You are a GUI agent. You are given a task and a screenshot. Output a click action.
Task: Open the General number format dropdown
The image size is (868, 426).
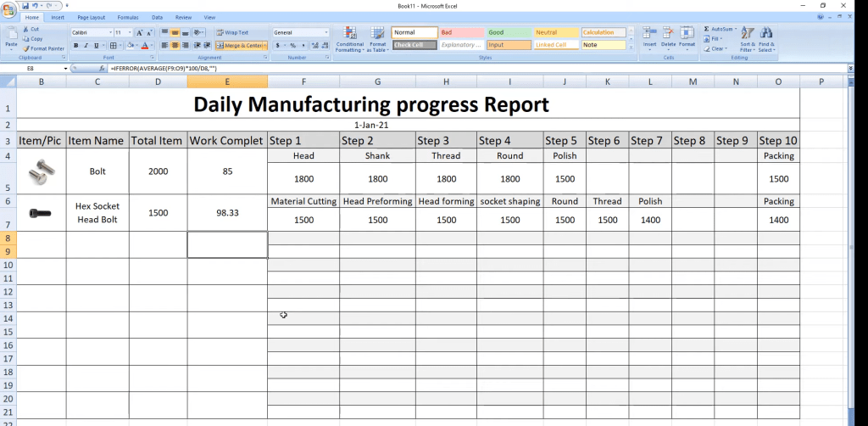[x=326, y=32]
